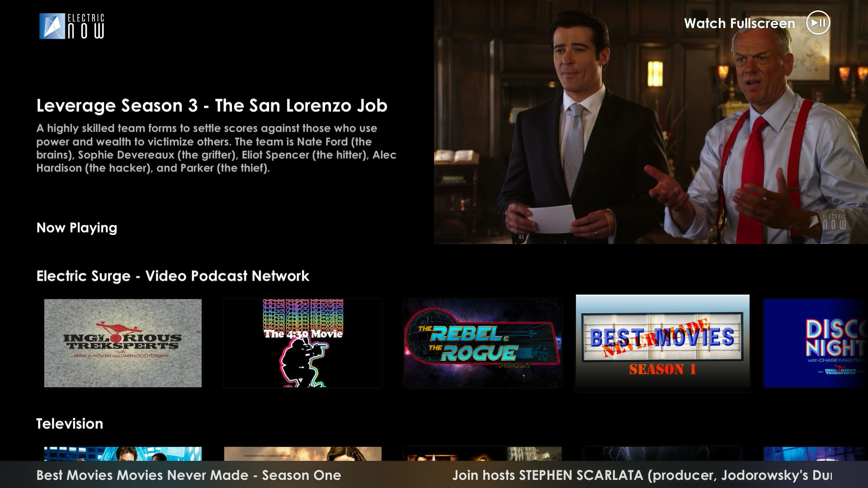Select Best Movies Never Made Season 1 tile

pyautogui.click(x=662, y=343)
